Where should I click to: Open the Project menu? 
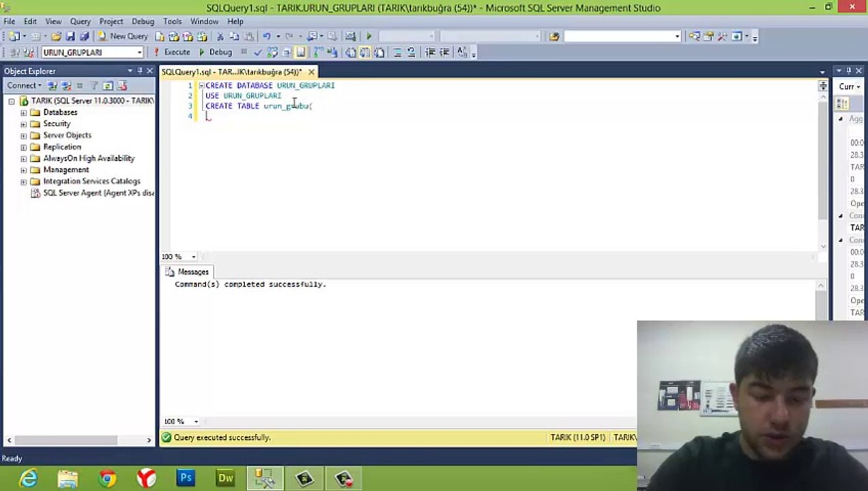111,21
